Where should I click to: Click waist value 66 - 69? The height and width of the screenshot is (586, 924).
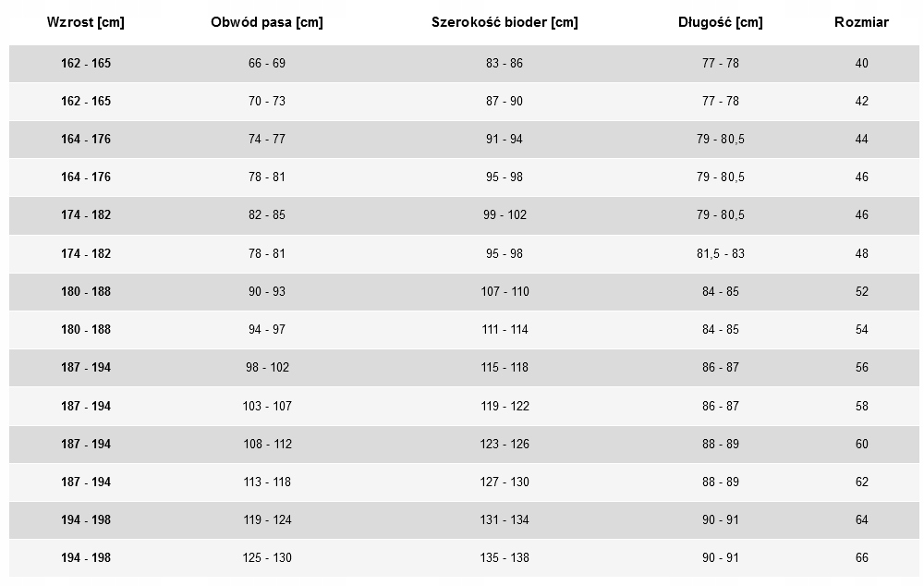point(267,63)
